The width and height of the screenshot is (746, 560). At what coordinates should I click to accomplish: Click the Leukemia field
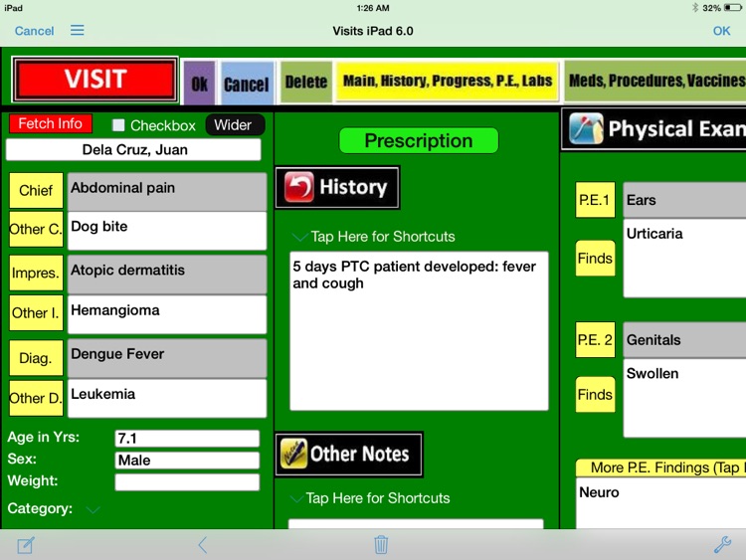click(167, 398)
